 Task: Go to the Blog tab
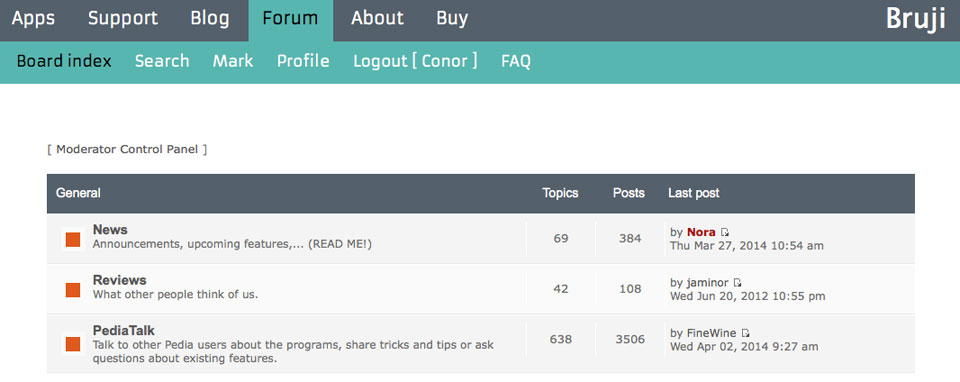[x=209, y=18]
